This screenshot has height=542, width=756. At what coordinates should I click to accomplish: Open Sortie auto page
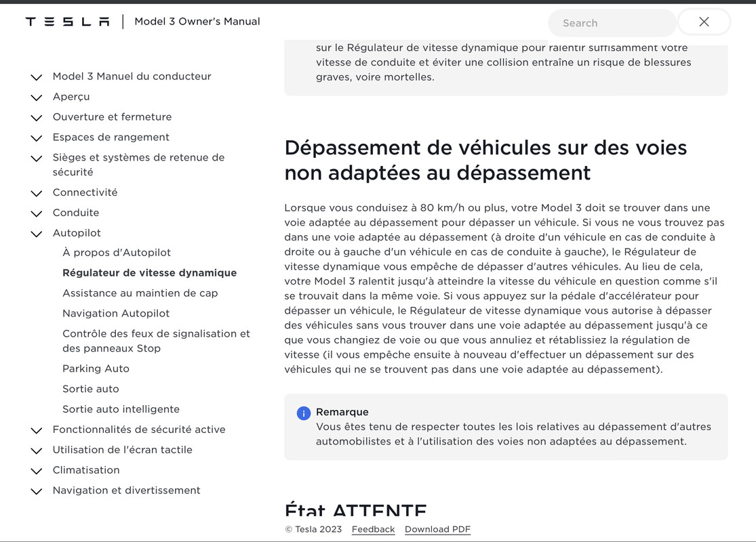tap(91, 389)
